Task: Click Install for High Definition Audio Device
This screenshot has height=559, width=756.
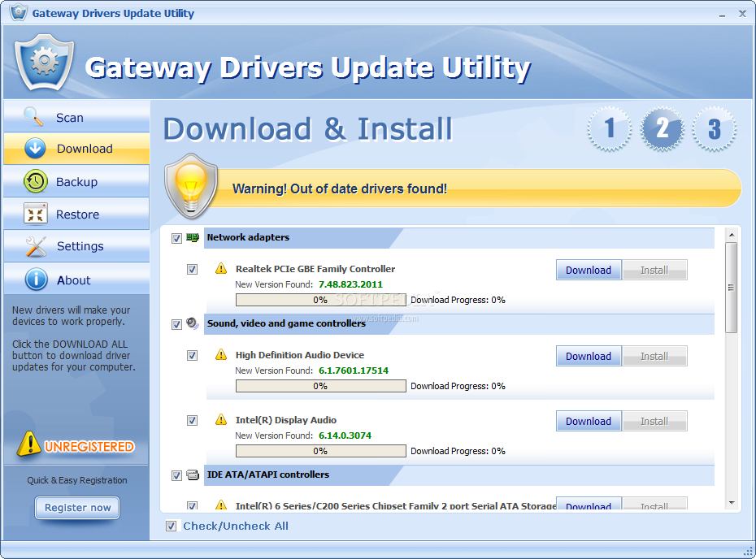Action: 654,356
